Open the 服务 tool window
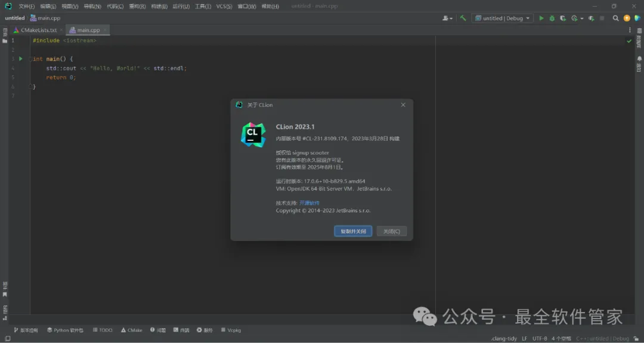 tap(205, 330)
